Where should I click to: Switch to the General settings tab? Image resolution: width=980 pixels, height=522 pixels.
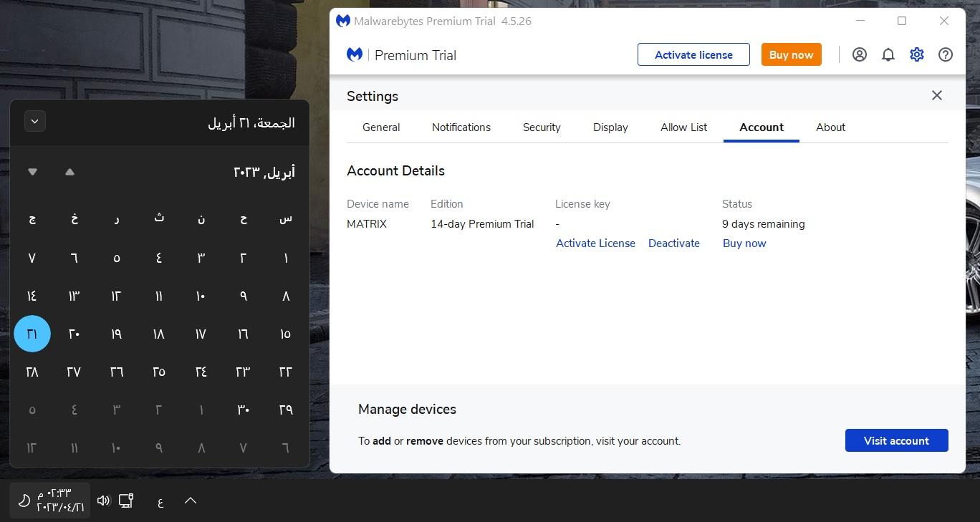[381, 127]
